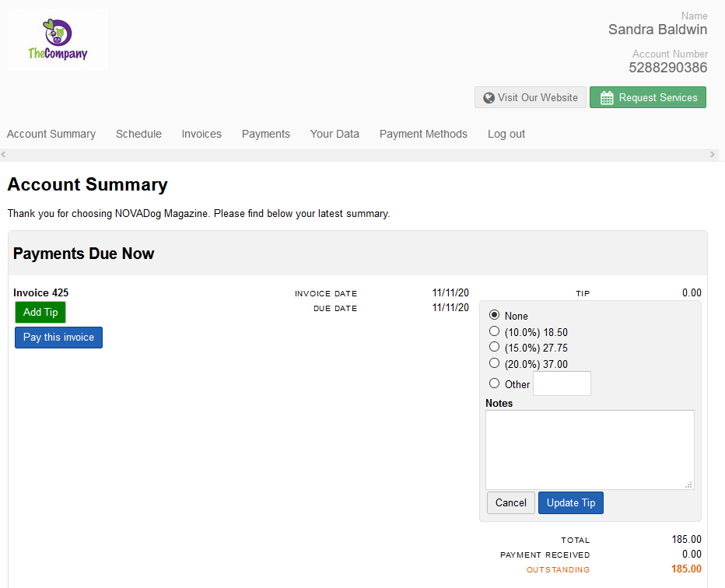Screen dimensions: 725x588
Task: Click the left arrow of the menu scrollbar
Action: 4,155
